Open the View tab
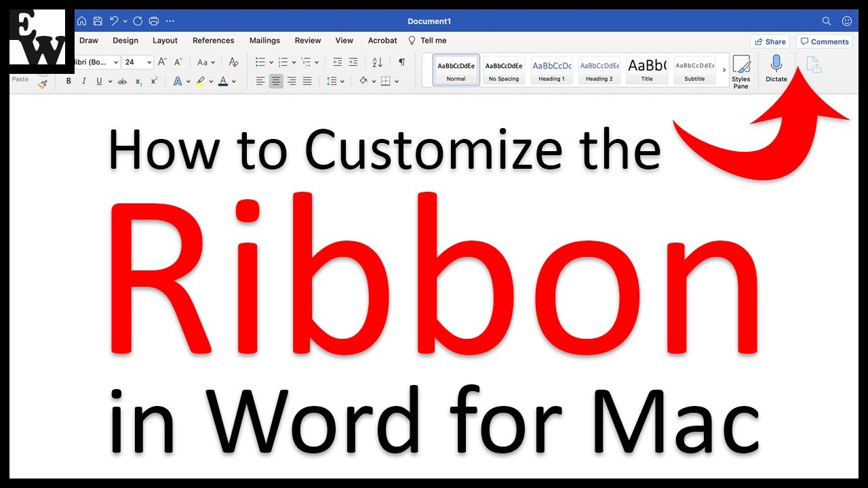868x488 pixels. 344,41
